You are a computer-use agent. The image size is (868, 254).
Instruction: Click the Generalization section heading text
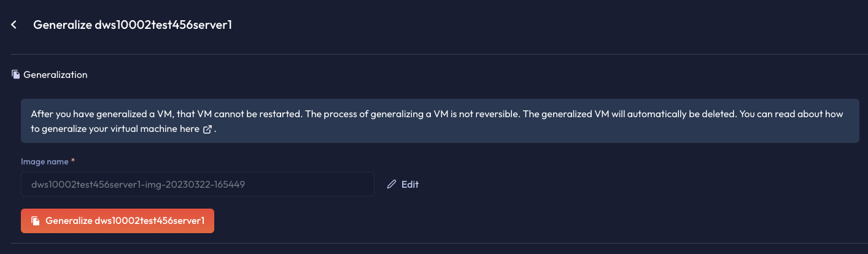[55, 75]
